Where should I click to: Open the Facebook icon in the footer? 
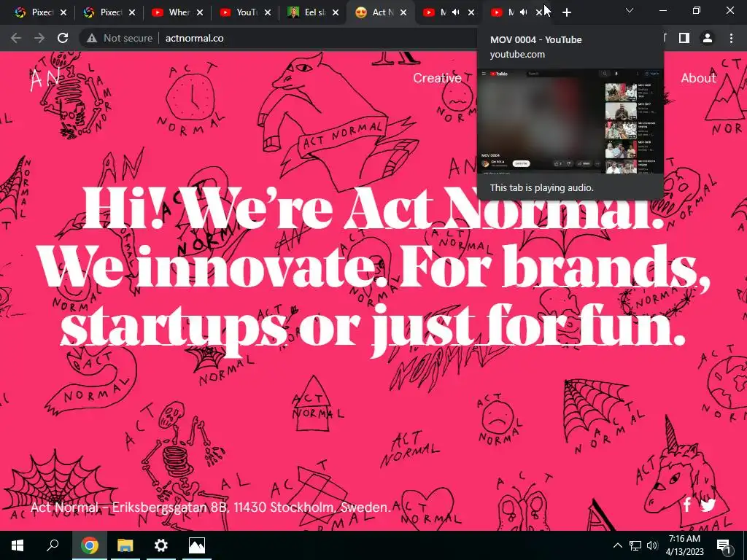(687, 505)
